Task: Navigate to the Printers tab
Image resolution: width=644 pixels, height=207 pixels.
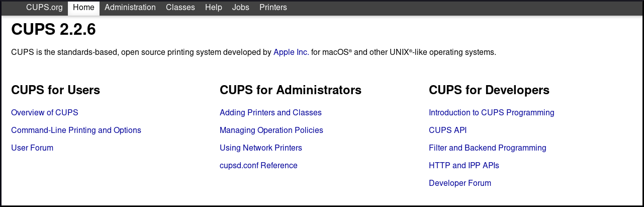Action: pos(273,8)
